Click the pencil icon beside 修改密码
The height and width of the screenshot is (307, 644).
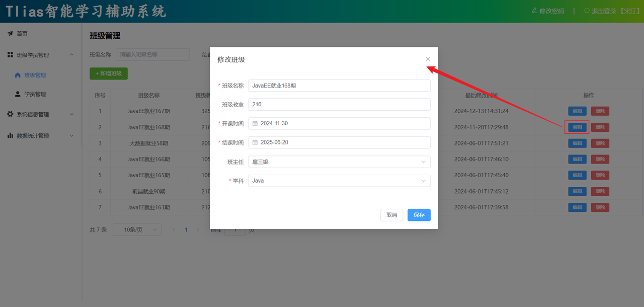point(535,10)
